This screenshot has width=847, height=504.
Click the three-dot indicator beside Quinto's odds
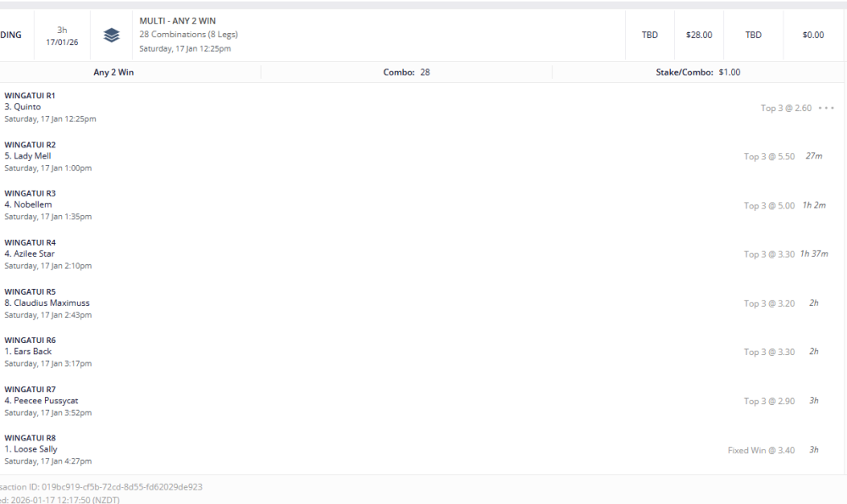pyautogui.click(x=826, y=108)
